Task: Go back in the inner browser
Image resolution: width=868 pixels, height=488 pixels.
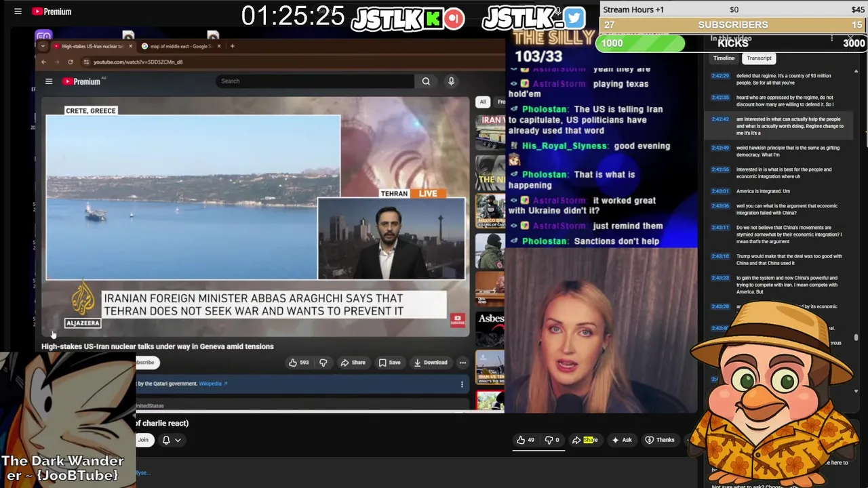Action: tap(43, 62)
